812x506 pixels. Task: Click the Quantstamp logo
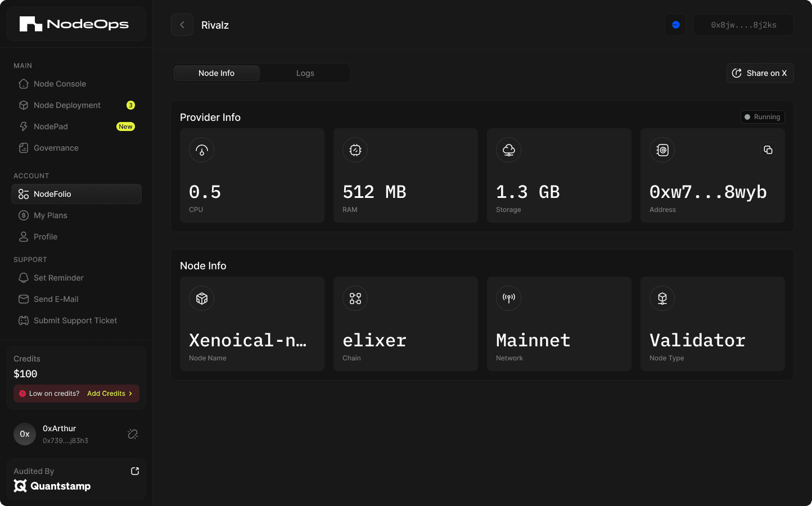[x=52, y=486]
